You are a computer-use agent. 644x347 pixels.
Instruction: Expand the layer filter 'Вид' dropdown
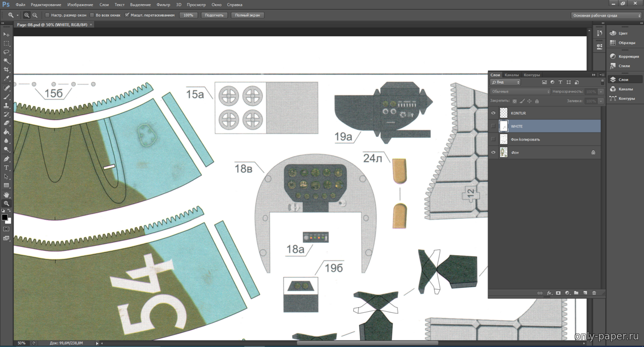click(x=505, y=82)
